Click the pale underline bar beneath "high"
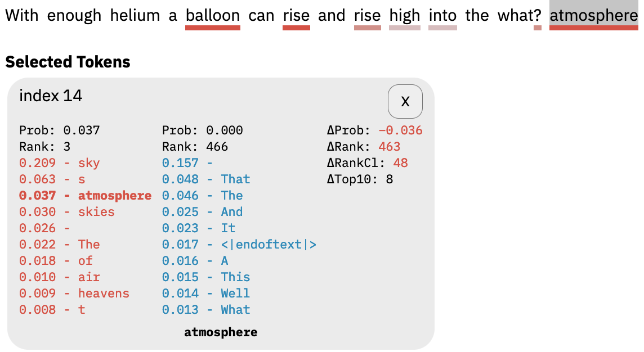 coord(405,28)
